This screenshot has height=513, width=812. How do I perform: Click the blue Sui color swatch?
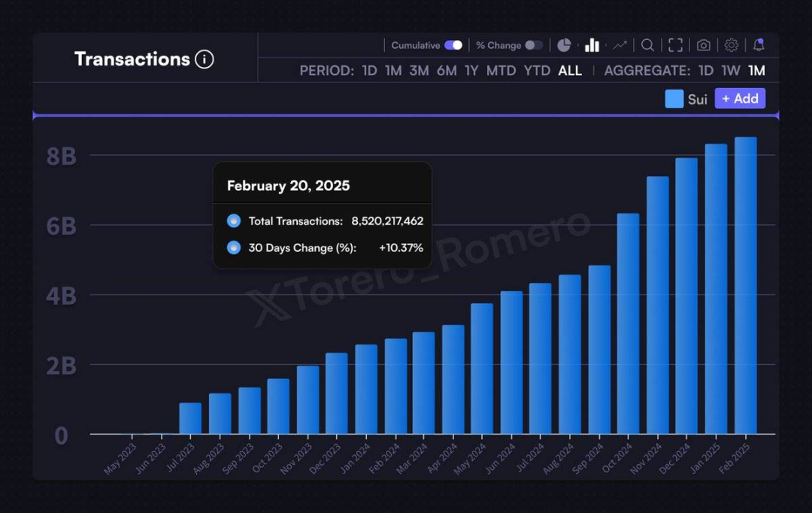pyautogui.click(x=674, y=99)
